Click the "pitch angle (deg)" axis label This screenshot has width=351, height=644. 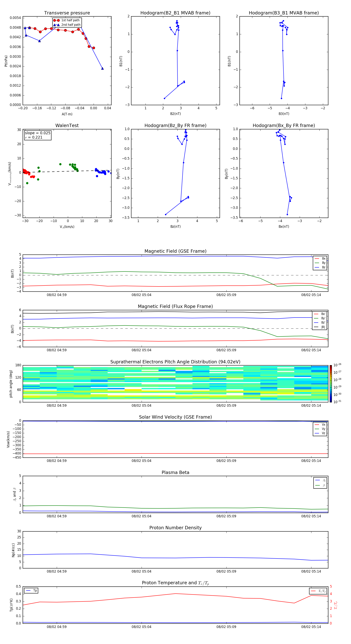coord(11,384)
